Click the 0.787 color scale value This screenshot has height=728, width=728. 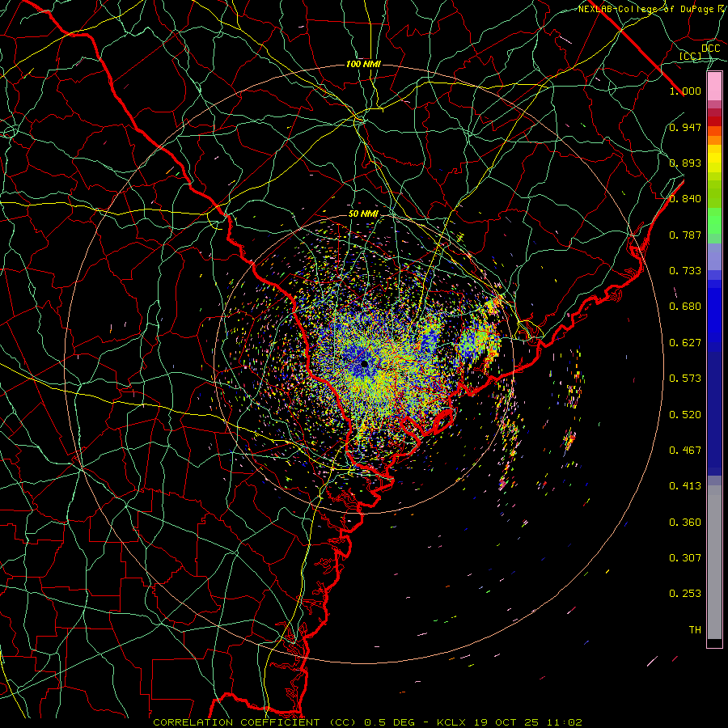coord(685,235)
